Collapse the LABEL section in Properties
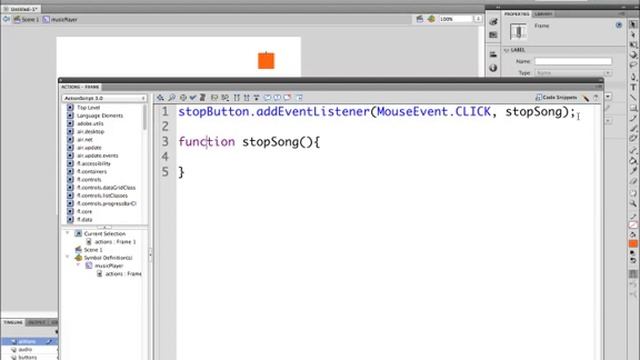The height and width of the screenshot is (360, 640). point(507,50)
